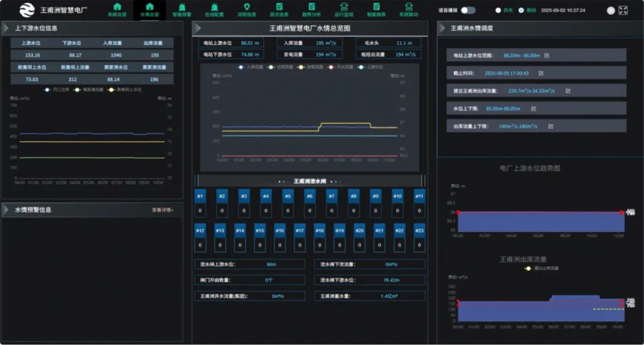This screenshot has width=644, height=345.
Task: Click the opening value under gate #16
Action: coord(280,245)
